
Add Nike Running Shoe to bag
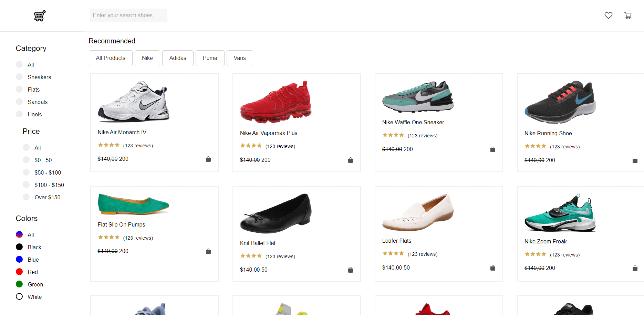[635, 160]
